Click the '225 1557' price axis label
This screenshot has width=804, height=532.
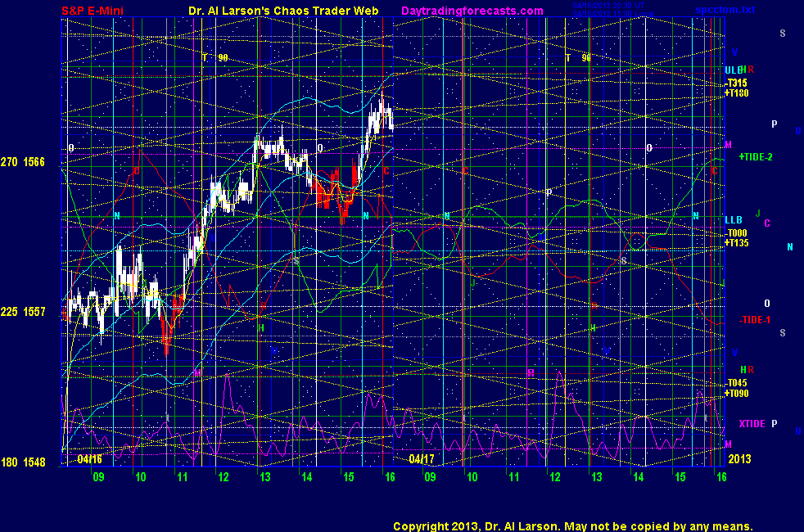pyautogui.click(x=23, y=312)
